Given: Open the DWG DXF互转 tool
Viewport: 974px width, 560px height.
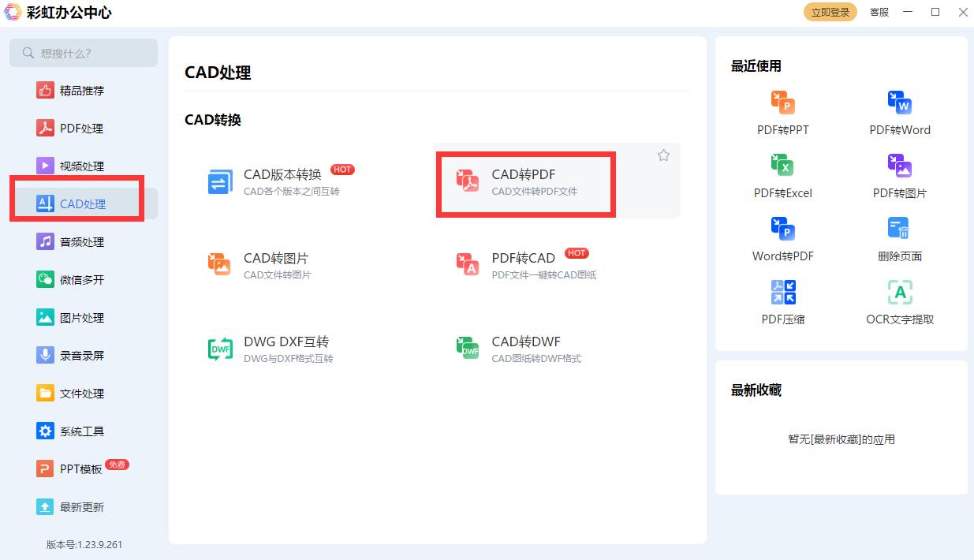Looking at the screenshot, I should [x=285, y=347].
